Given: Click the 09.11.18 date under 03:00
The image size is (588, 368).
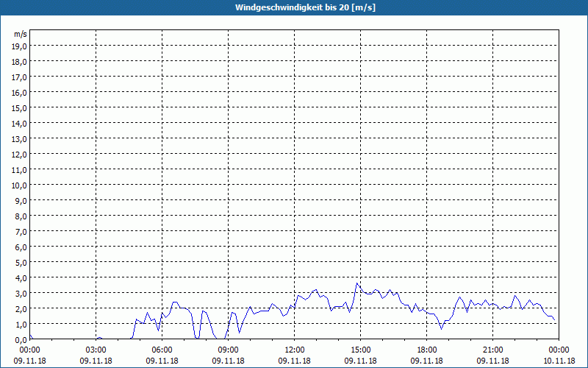Looking at the screenshot, I should 96,361.
